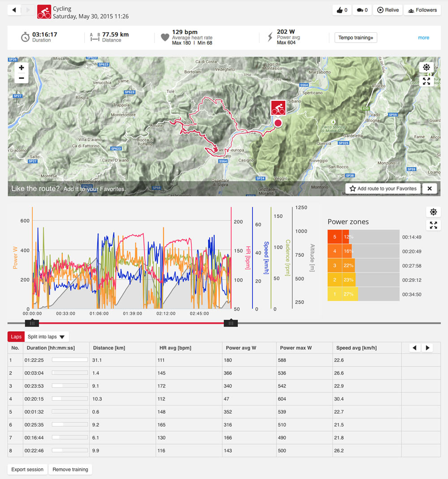Add route to your Favorites

(x=383, y=189)
